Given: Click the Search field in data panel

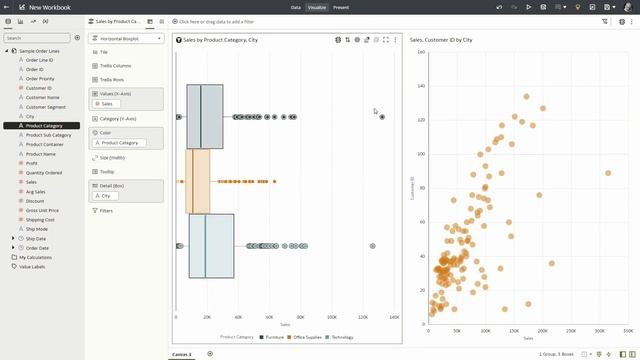Looking at the screenshot, I should coord(37,38).
